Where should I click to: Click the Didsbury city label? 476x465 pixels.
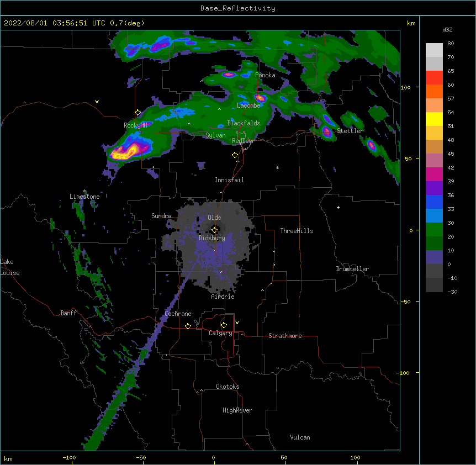[211, 238]
